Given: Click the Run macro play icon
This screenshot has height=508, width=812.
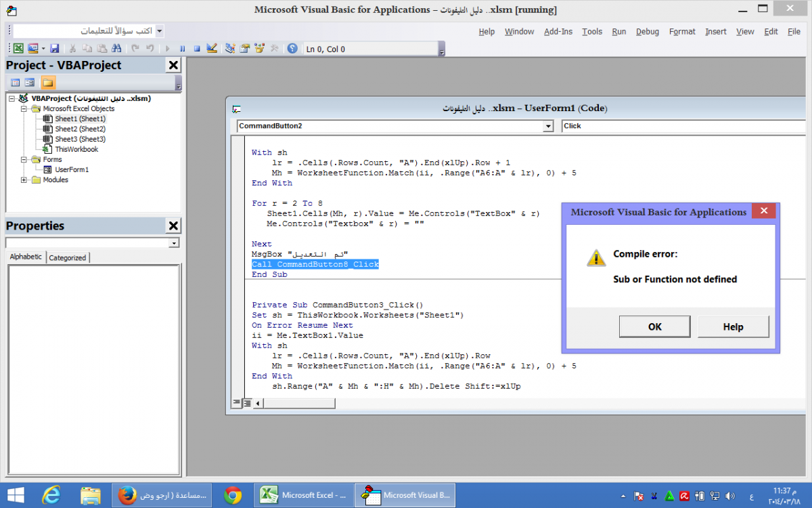Looking at the screenshot, I should pos(168,49).
